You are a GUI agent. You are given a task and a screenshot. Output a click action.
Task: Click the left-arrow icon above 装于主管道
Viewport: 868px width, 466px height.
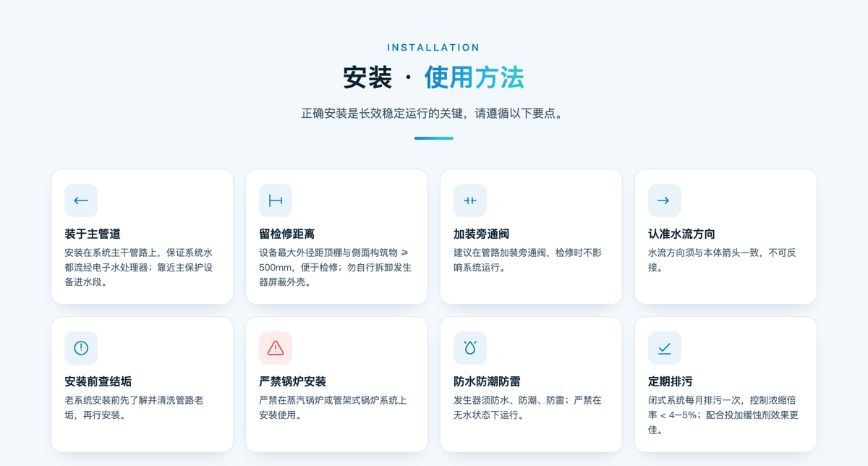pos(81,200)
